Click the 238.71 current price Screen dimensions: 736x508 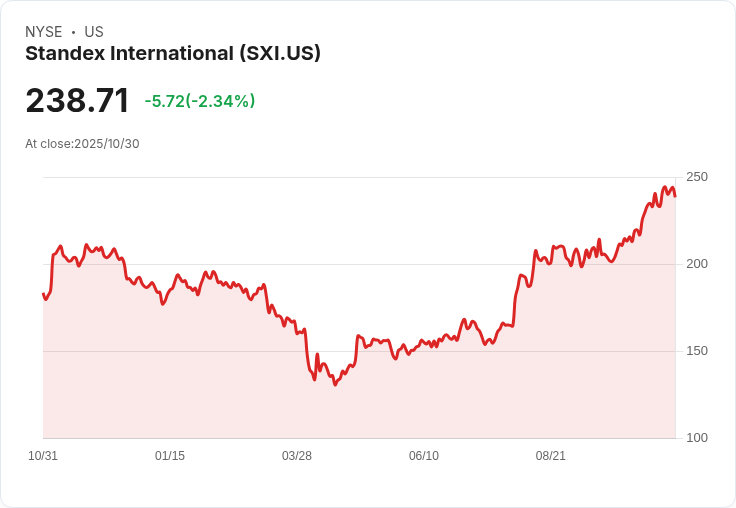[77, 101]
